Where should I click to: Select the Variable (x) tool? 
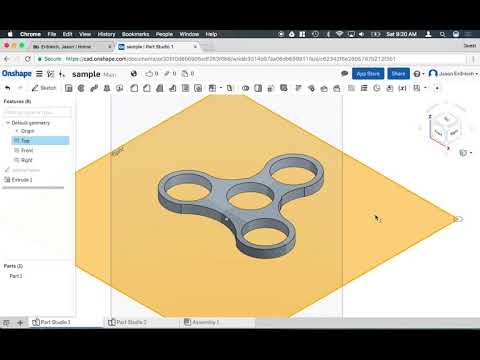[x=403, y=88]
